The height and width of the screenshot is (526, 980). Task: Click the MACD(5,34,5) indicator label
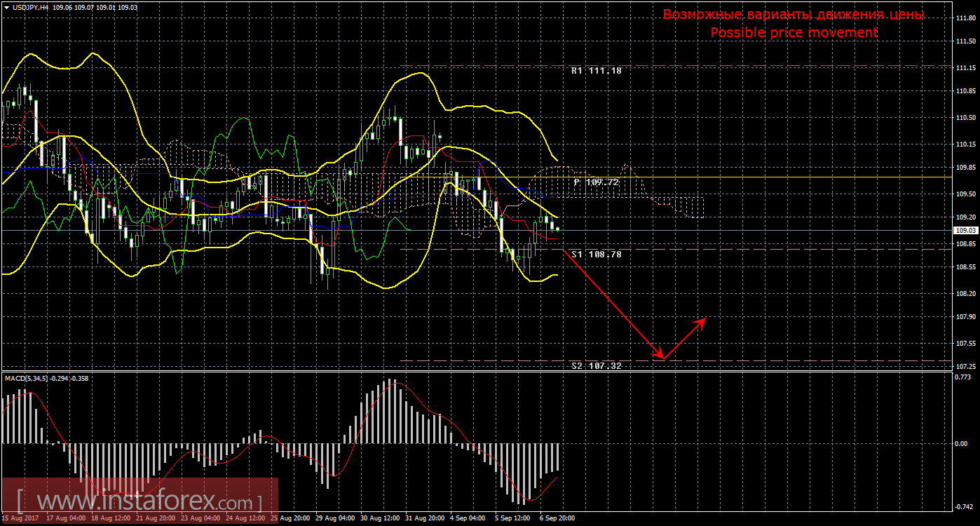[x=26, y=378]
